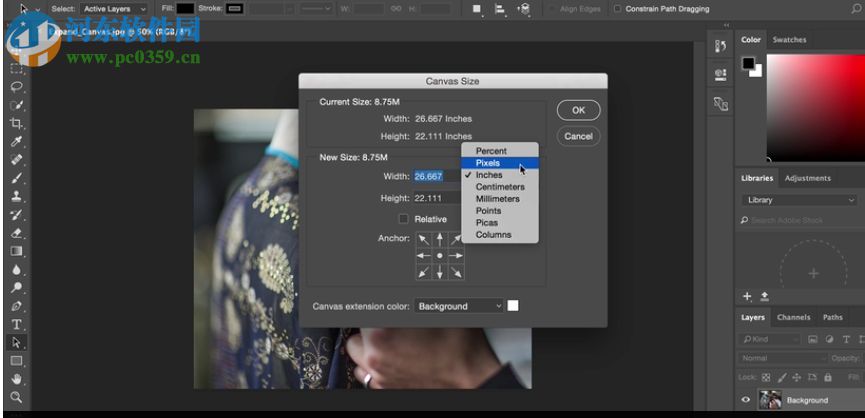Enable the Relative checkbox
The height and width of the screenshot is (418, 865).
[403, 219]
